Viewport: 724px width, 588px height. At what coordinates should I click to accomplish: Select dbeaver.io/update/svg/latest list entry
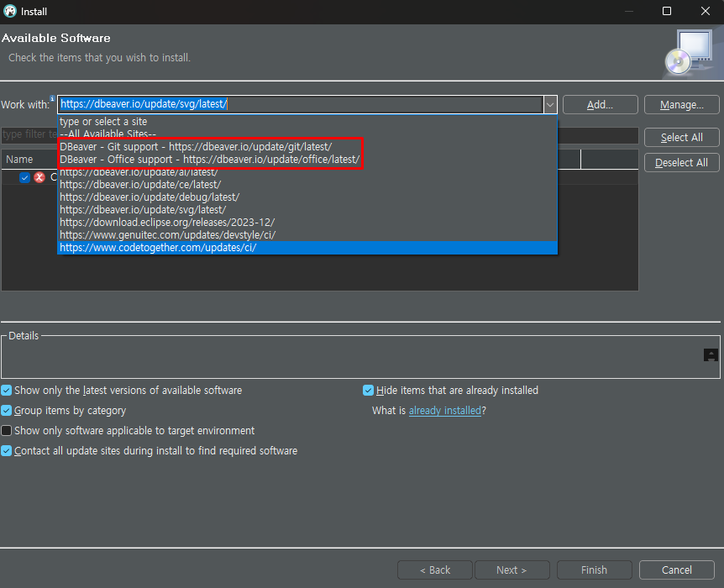tap(307, 210)
